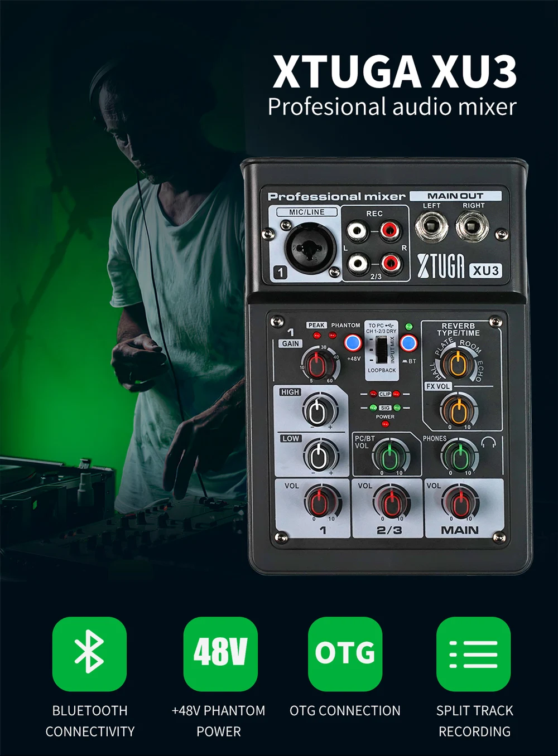The height and width of the screenshot is (756, 558).
Task: Turn the FX VOL knob
Action: click(x=458, y=410)
